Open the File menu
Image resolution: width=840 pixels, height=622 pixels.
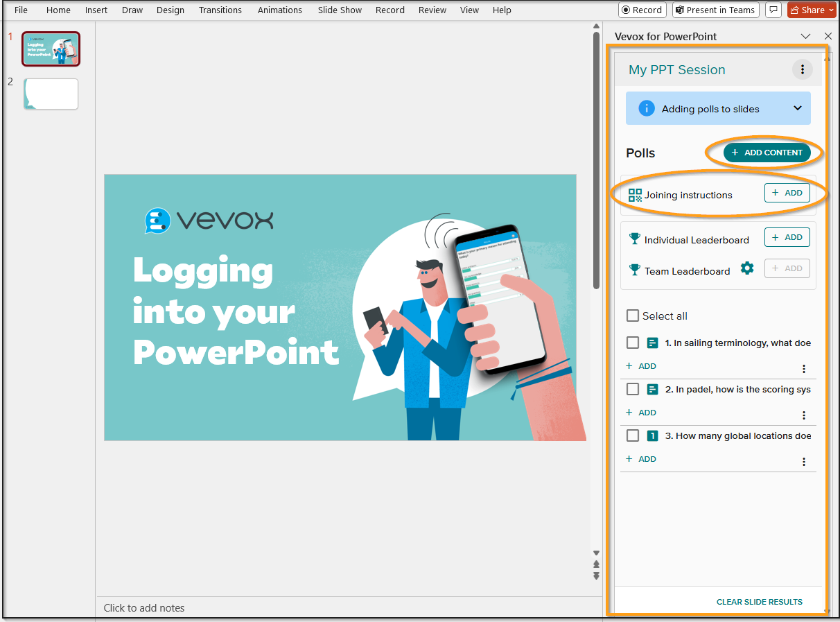point(21,10)
